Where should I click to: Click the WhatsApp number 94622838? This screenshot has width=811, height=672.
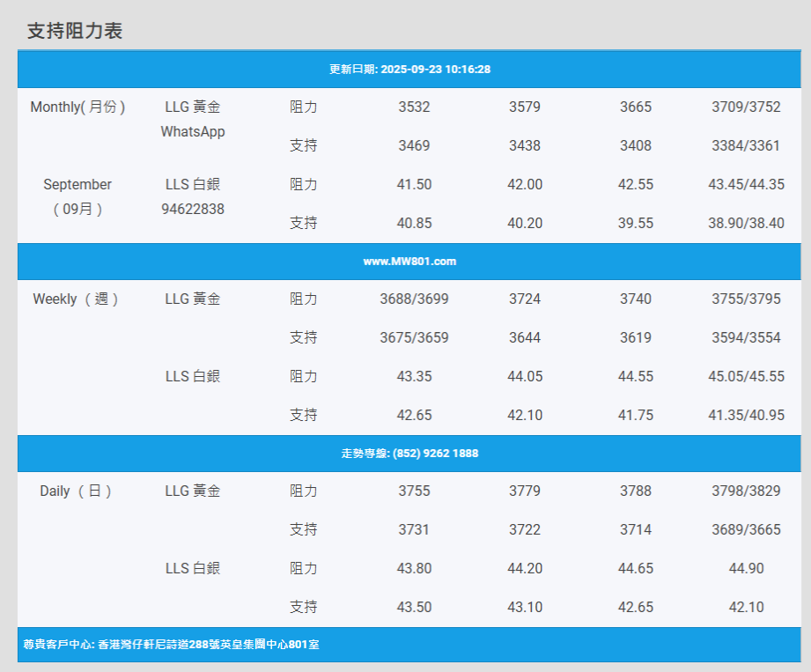tap(193, 209)
